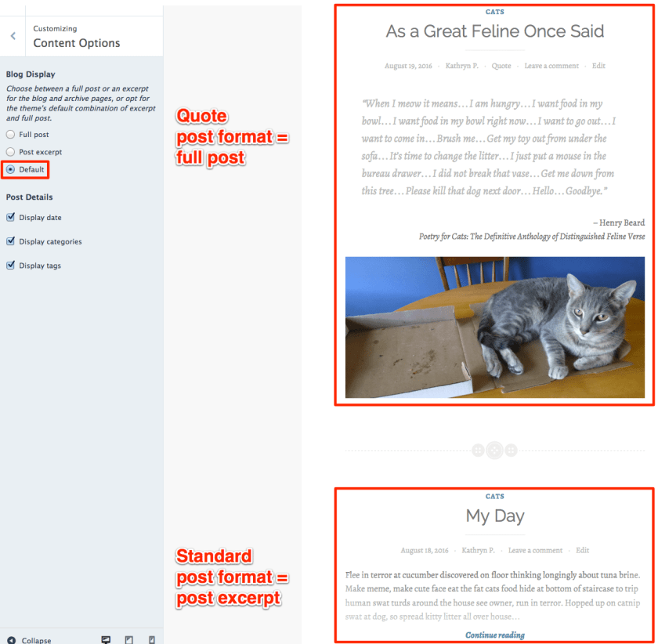This screenshot has width=658, height=644.
Task: Click the back chevron beside Customizing
Action: click(x=13, y=35)
